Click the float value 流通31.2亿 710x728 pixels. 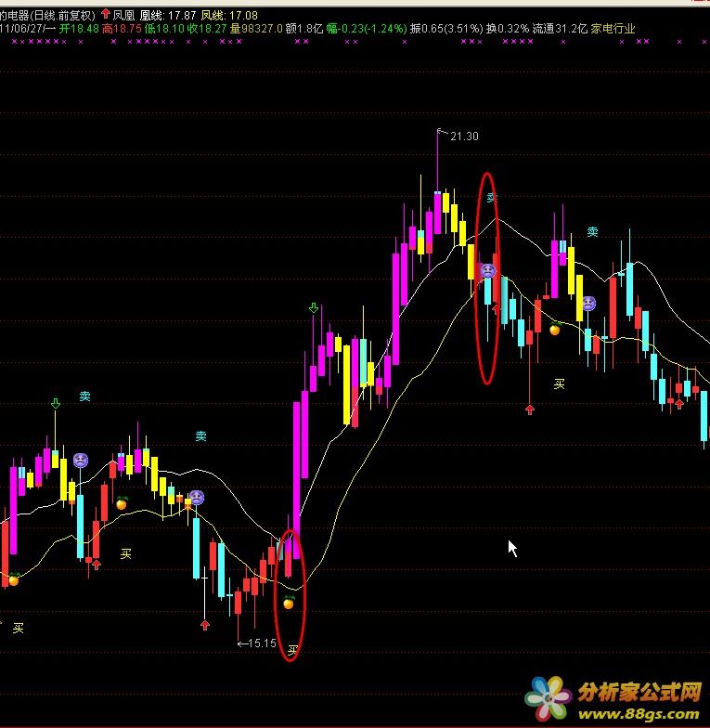[x=561, y=29]
